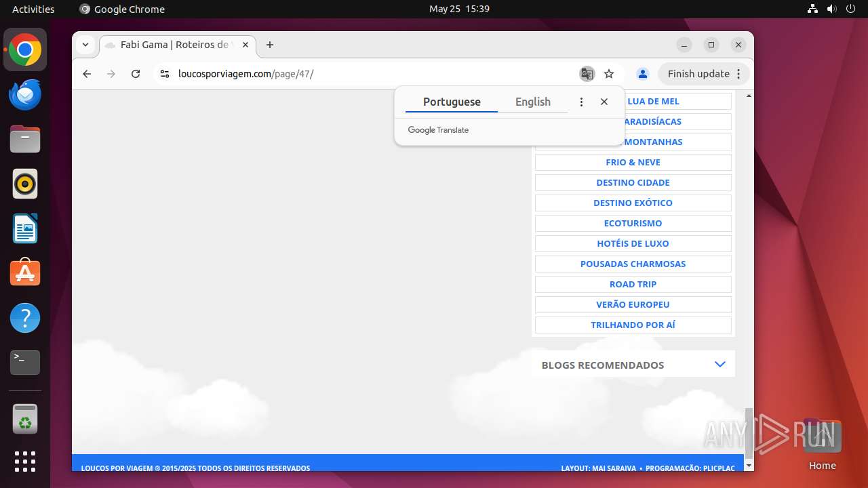View site information icon beside URL
The width and height of the screenshot is (868, 488).
point(164,74)
